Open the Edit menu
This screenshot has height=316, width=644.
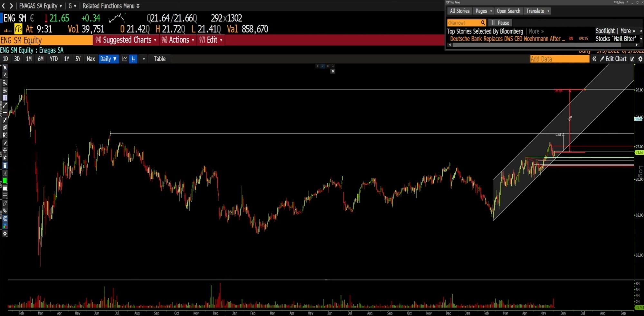click(x=211, y=40)
